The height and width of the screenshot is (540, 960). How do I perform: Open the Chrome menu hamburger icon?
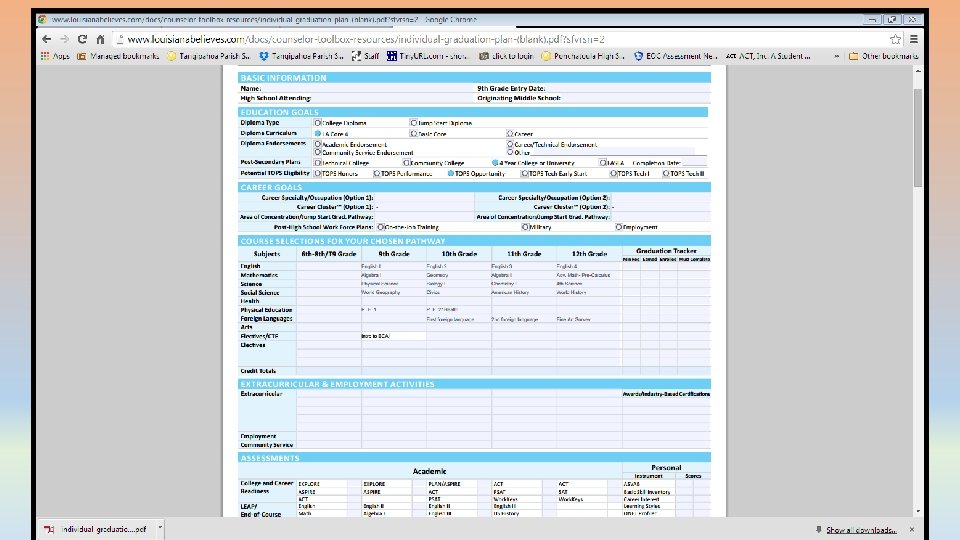pos(913,39)
